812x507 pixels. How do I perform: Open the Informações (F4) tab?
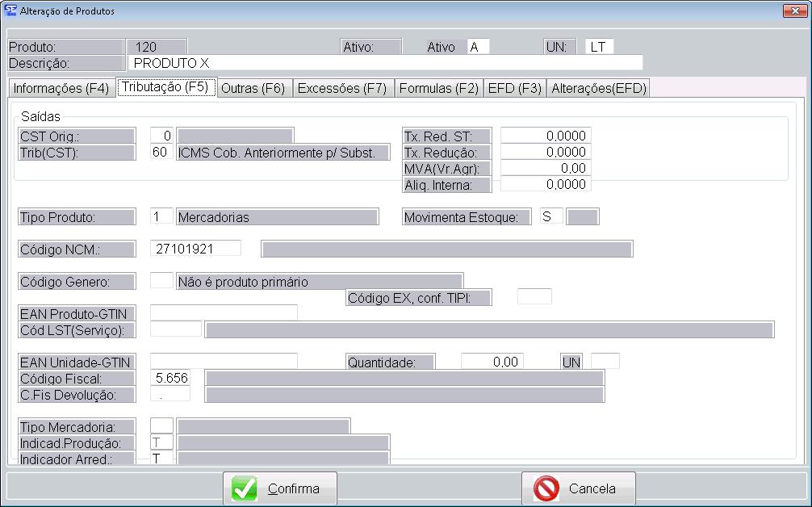(61, 89)
